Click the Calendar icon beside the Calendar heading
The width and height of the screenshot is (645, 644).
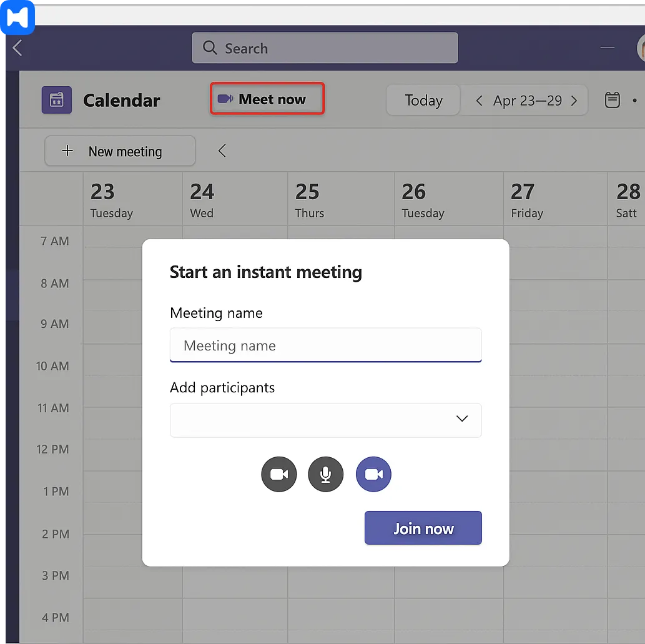click(x=57, y=100)
